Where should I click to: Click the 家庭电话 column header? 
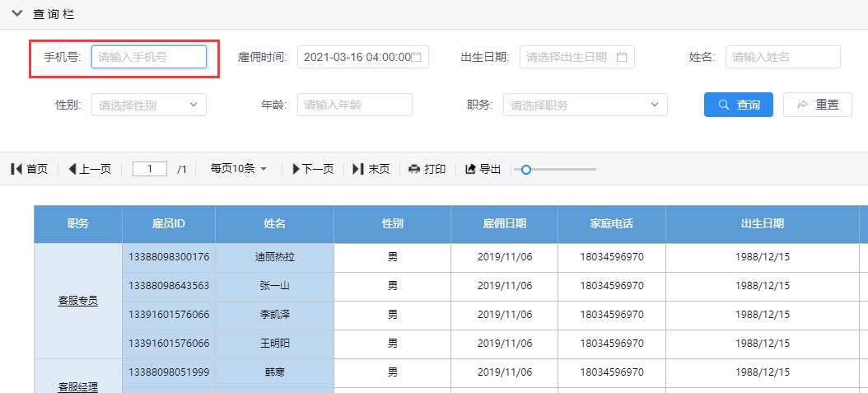coord(612,224)
